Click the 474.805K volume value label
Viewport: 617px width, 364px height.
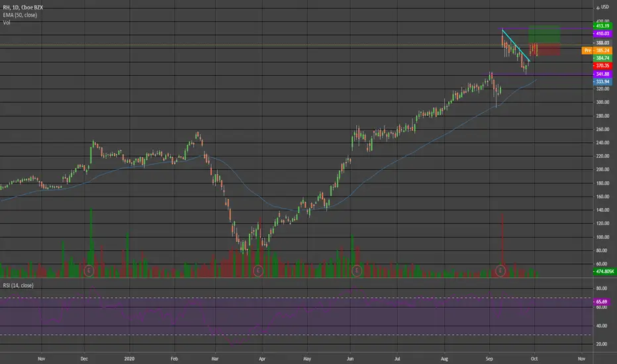click(x=605, y=271)
